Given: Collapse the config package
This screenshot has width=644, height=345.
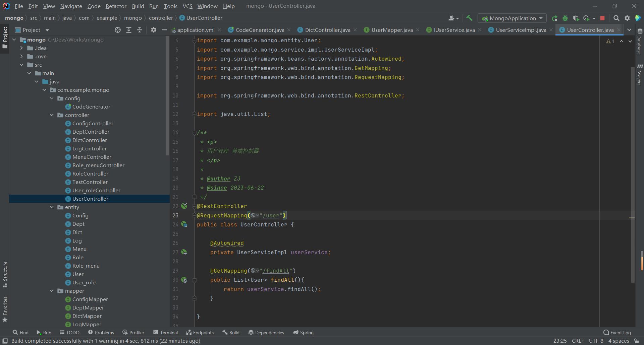Looking at the screenshot, I should (52, 98).
